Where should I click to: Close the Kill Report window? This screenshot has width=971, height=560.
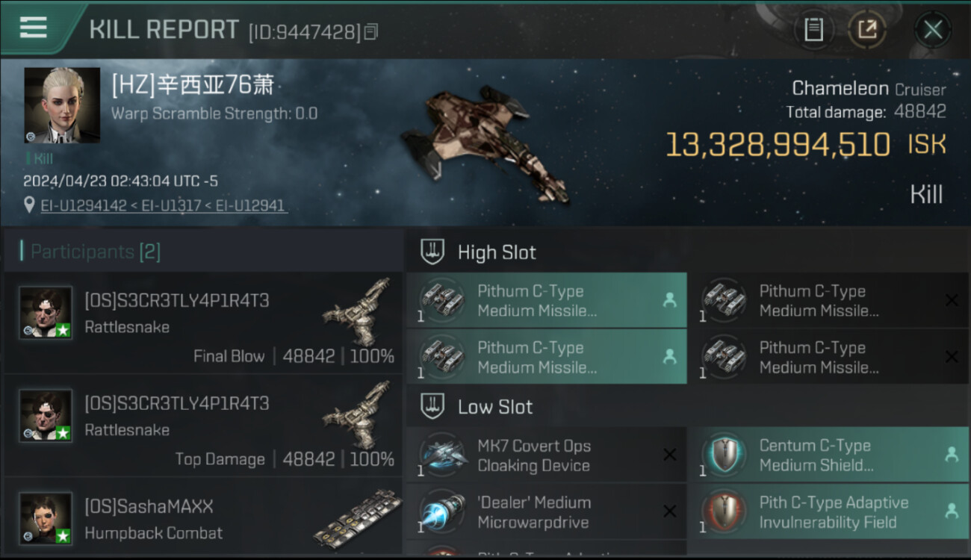point(933,30)
